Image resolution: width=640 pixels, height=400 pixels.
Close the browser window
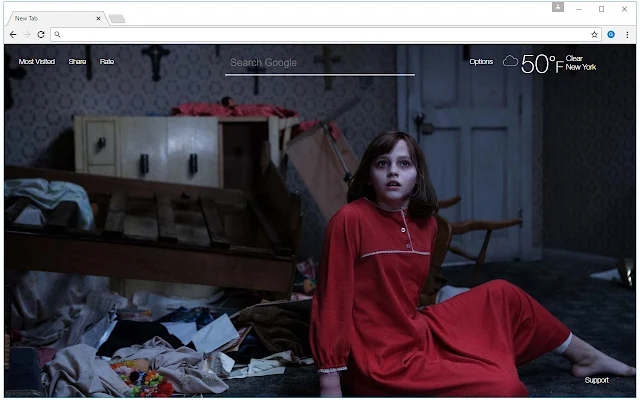pos(624,9)
